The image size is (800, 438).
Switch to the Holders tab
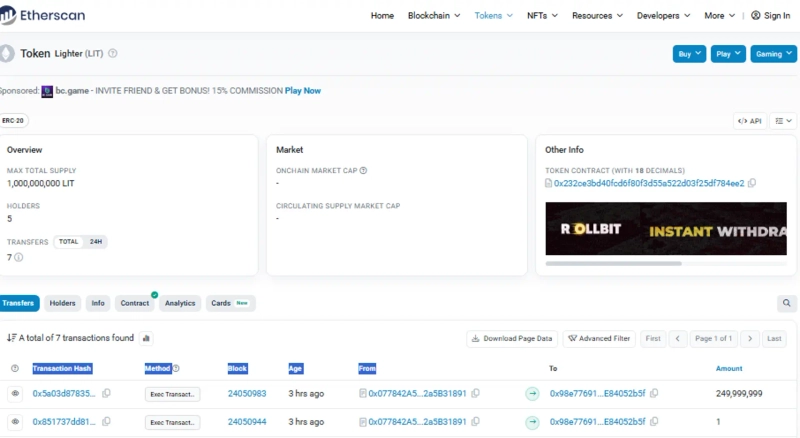[63, 303]
